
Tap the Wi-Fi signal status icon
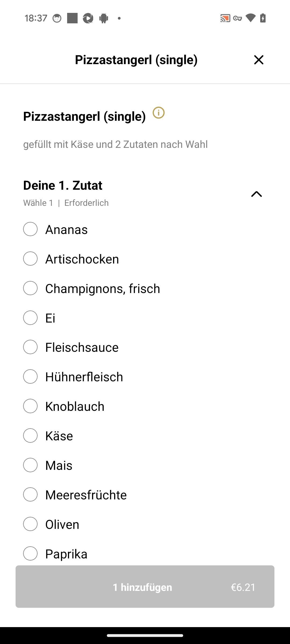pos(251,18)
